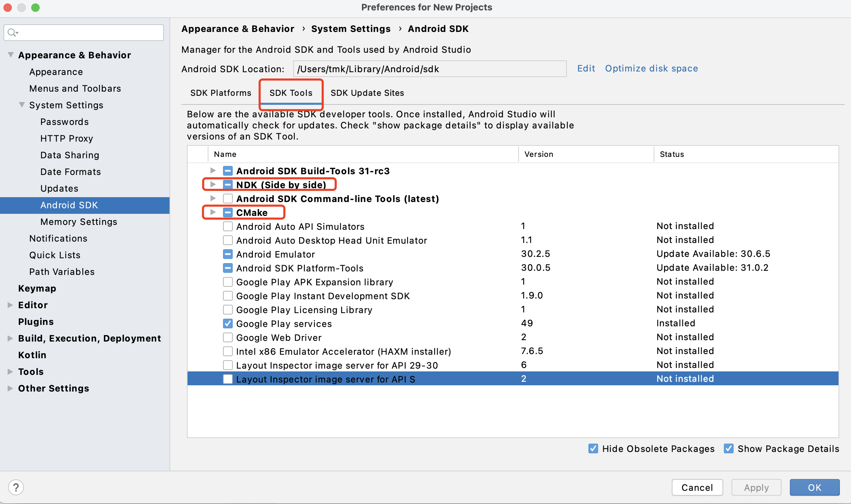The image size is (851, 504).
Task: Expand the CMake package tree
Action: pyautogui.click(x=213, y=212)
